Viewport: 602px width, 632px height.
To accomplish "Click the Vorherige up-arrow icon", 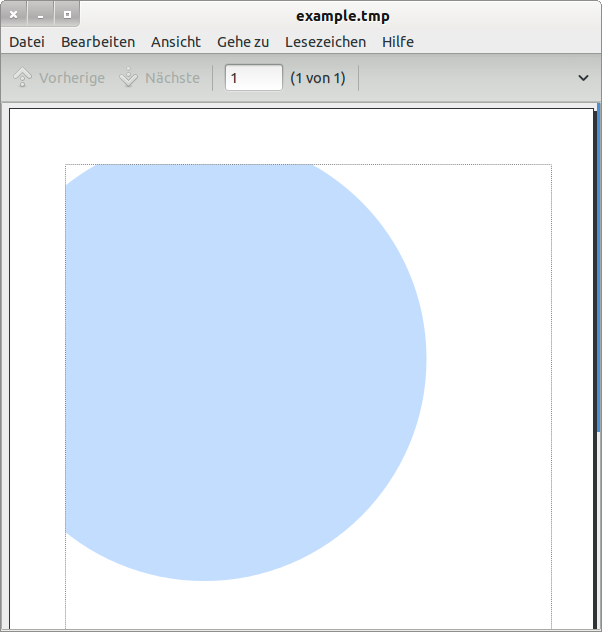I will coord(22,78).
